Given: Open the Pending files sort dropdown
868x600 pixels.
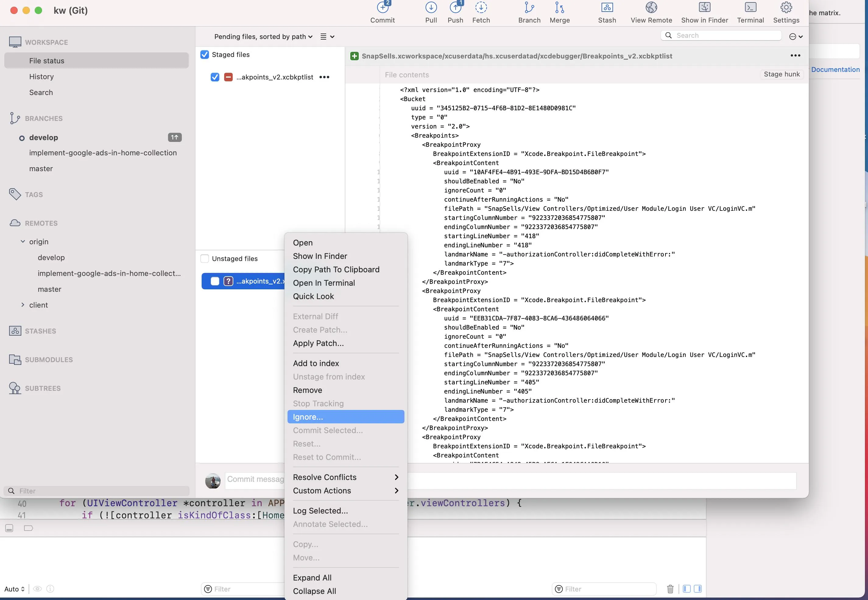Looking at the screenshot, I should pyautogui.click(x=263, y=37).
